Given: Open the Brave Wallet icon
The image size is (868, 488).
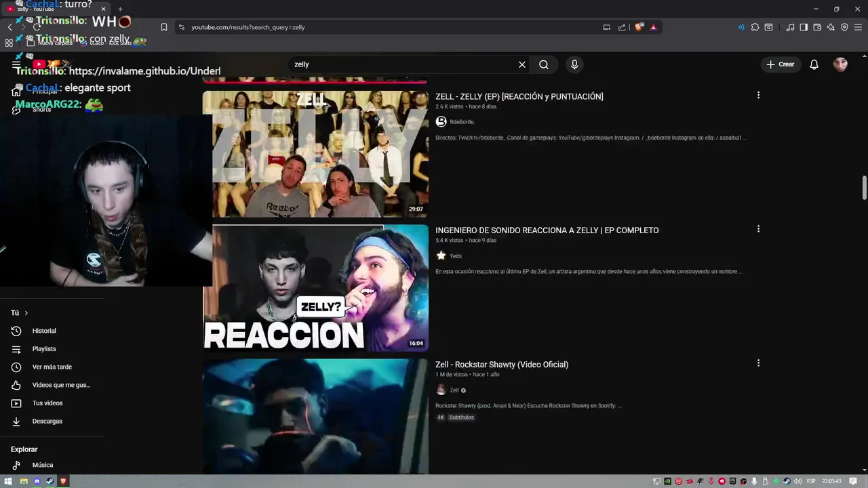Looking at the screenshot, I should click(817, 27).
